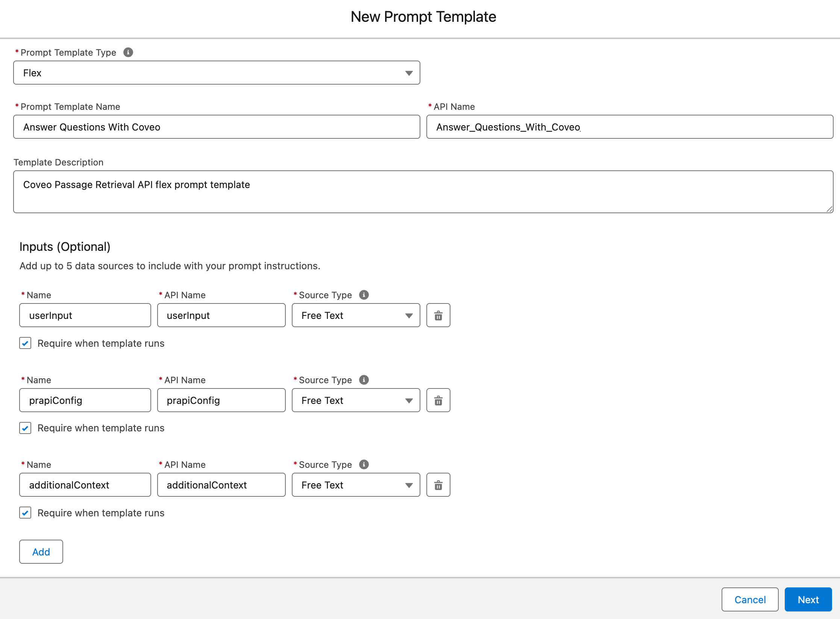840x619 pixels.
Task: Click Source Type info icon for userInput
Action: (364, 295)
